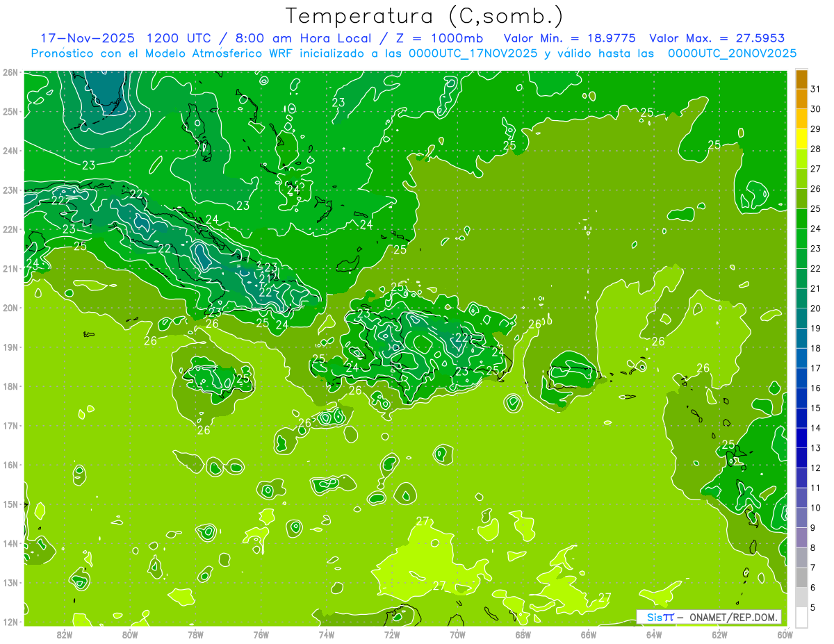Pick the gray legend band between 6 and 7
Viewport: 834px width, 644px height.
point(801,578)
